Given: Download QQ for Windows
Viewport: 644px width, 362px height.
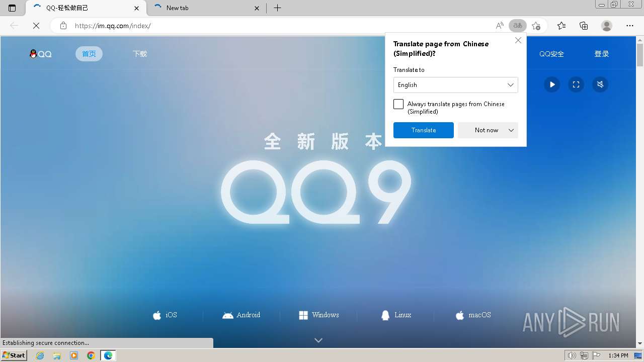Looking at the screenshot, I should [319, 315].
